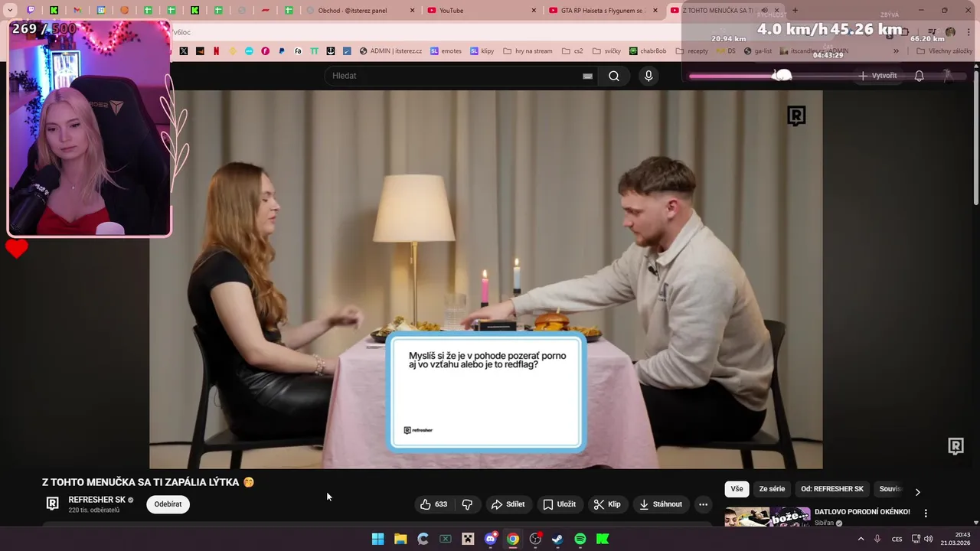Image resolution: width=980 pixels, height=551 pixels.
Task: Open a new browser tab with plus
Action: pos(795,10)
